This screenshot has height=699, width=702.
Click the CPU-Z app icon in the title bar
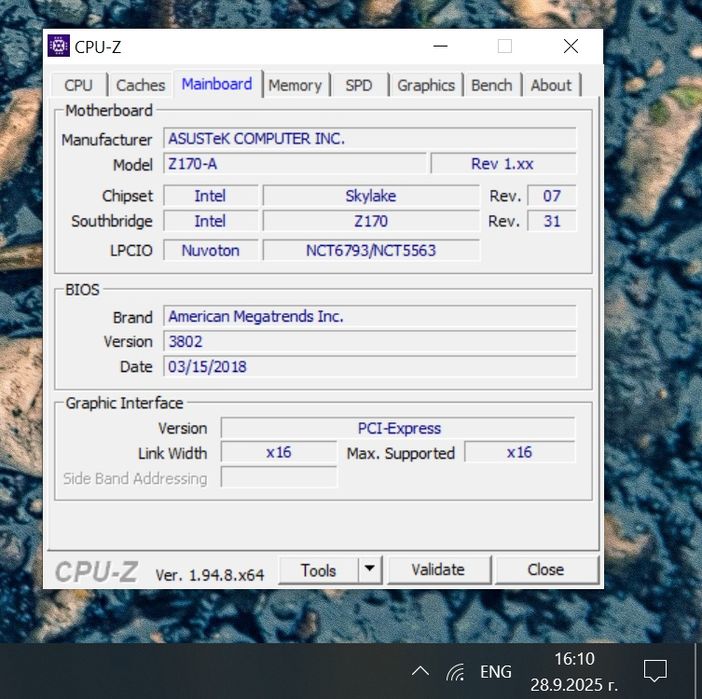(x=59, y=46)
